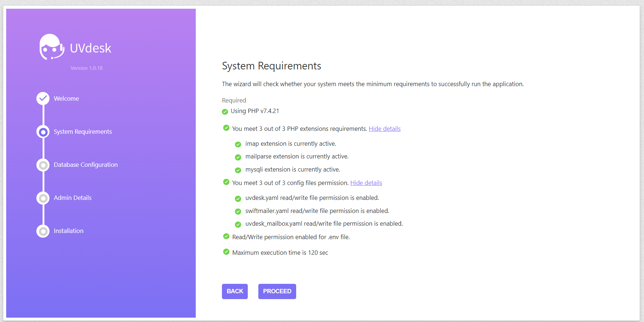Click green check beside swiftmailer.yaml permission
Screen dimensions: 644x322
coord(238,212)
